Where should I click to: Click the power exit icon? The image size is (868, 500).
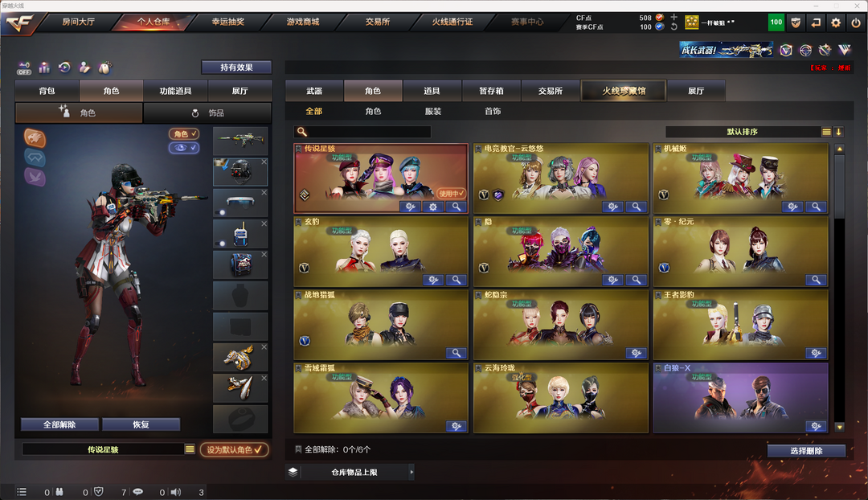[856, 23]
